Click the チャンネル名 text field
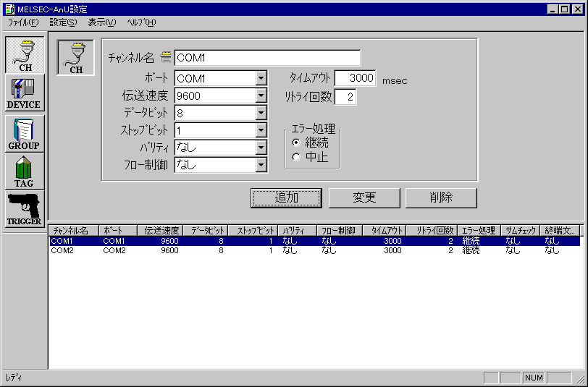Viewport: 588px width, 387px height. point(267,58)
